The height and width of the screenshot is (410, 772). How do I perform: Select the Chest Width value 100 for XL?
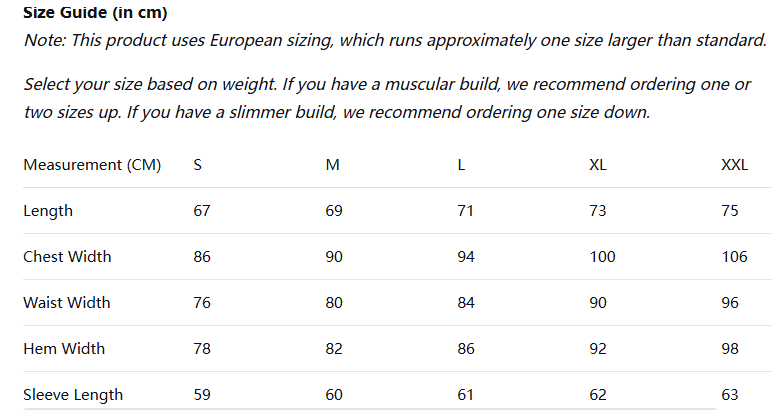pyautogui.click(x=603, y=257)
